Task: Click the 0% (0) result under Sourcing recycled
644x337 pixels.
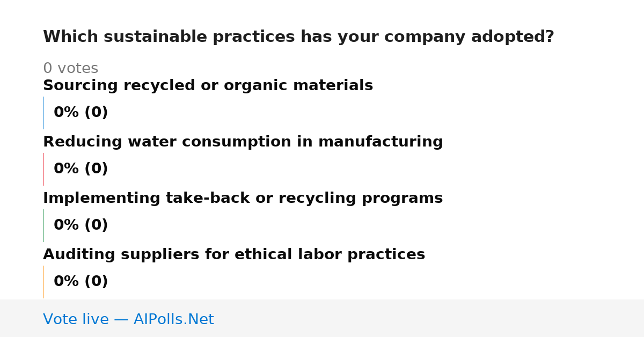Action: (80, 113)
